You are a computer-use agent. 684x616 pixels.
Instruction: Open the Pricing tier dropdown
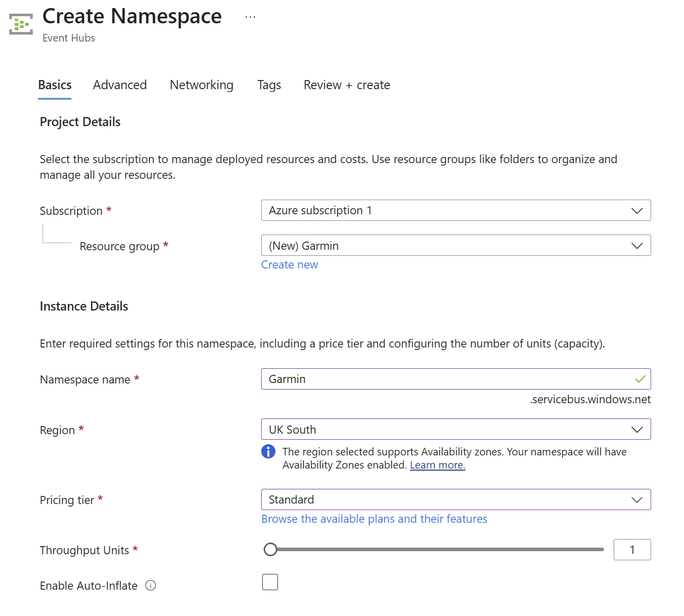click(x=456, y=499)
